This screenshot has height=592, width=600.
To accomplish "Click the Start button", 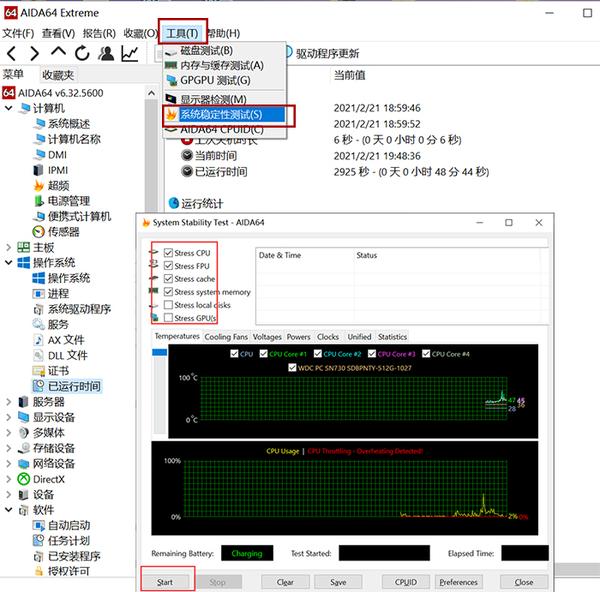I will pos(165,582).
